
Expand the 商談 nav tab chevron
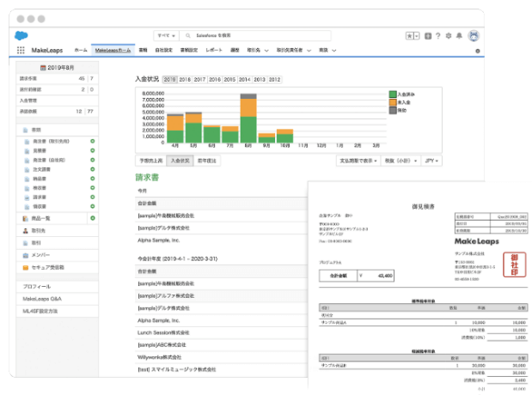(x=333, y=51)
